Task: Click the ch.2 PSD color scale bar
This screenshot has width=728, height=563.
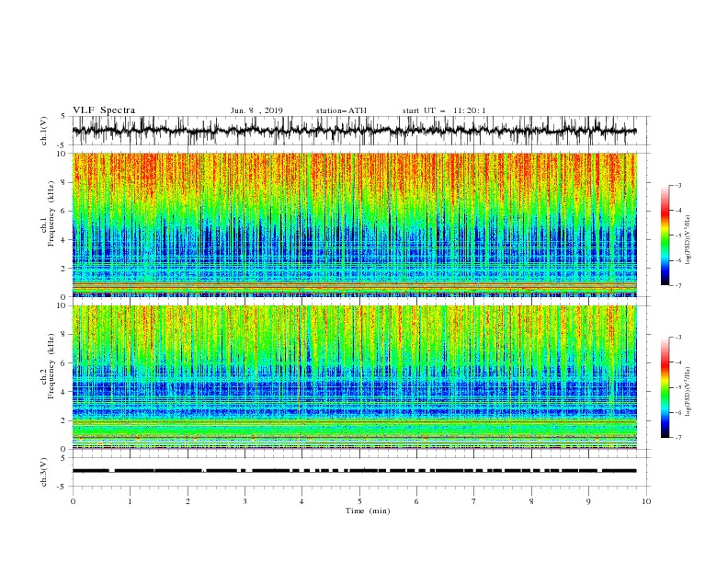Action: pyautogui.click(x=665, y=387)
